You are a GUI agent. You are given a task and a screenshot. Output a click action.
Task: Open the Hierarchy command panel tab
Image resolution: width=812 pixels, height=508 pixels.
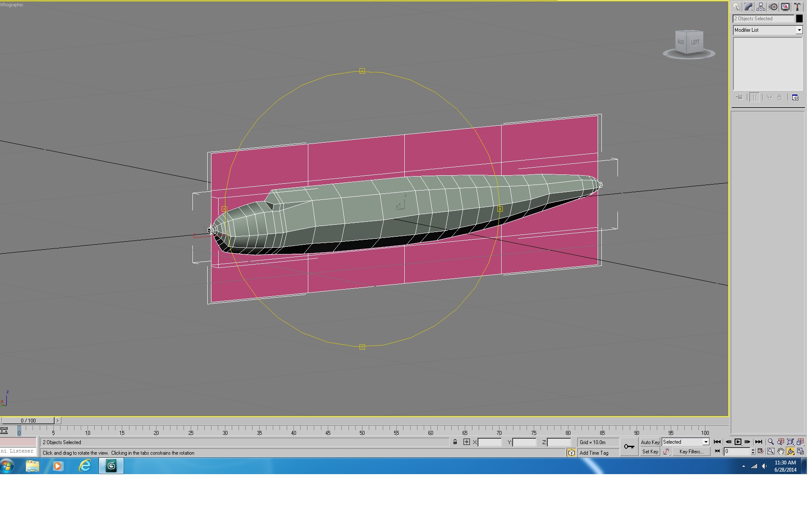click(761, 7)
